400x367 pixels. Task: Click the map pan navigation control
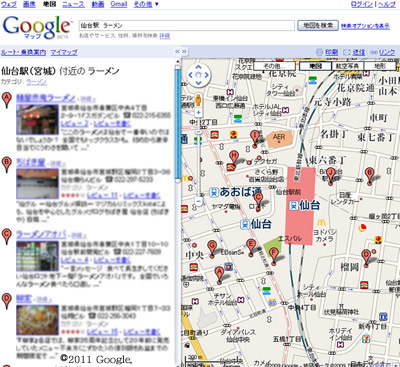tap(198, 75)
